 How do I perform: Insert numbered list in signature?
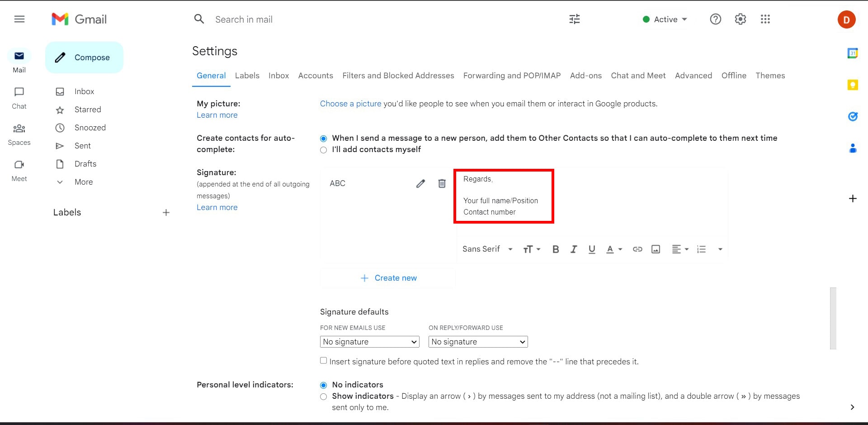tap(701, 249)
